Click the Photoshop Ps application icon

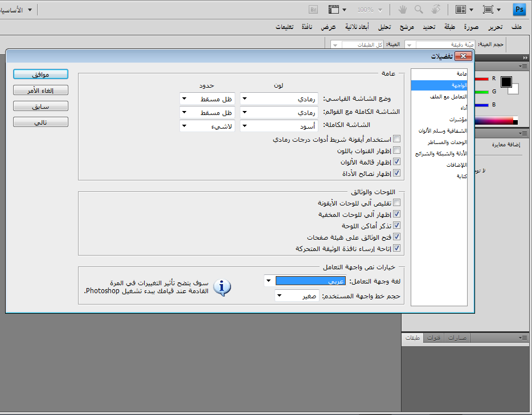(519, 10)
